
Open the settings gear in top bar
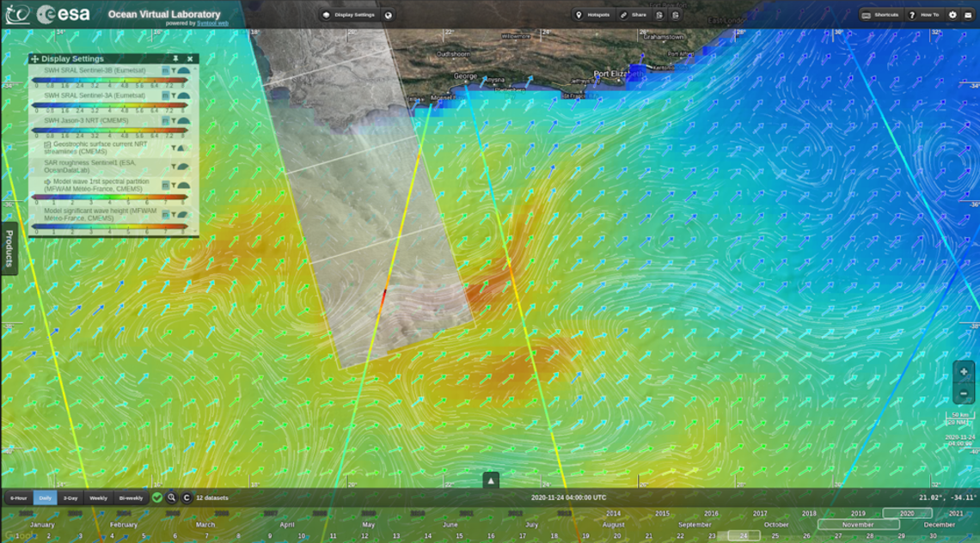(x=952, y=15)
